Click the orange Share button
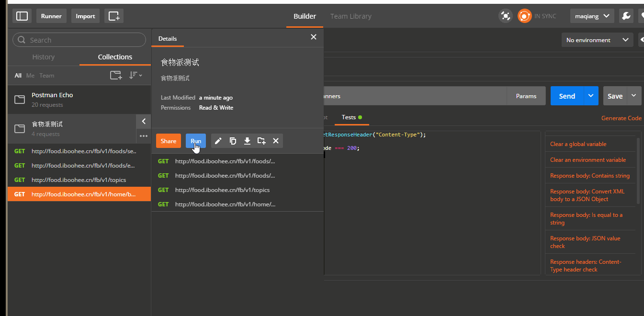The height and width of the screenshot is (316, 644). pos(169,141)
